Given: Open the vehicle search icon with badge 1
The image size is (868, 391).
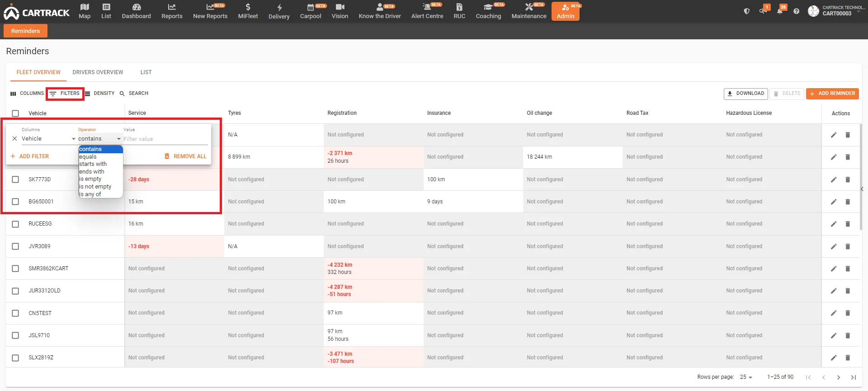Looking at the screenshot, I should click(x=763, y=11).
